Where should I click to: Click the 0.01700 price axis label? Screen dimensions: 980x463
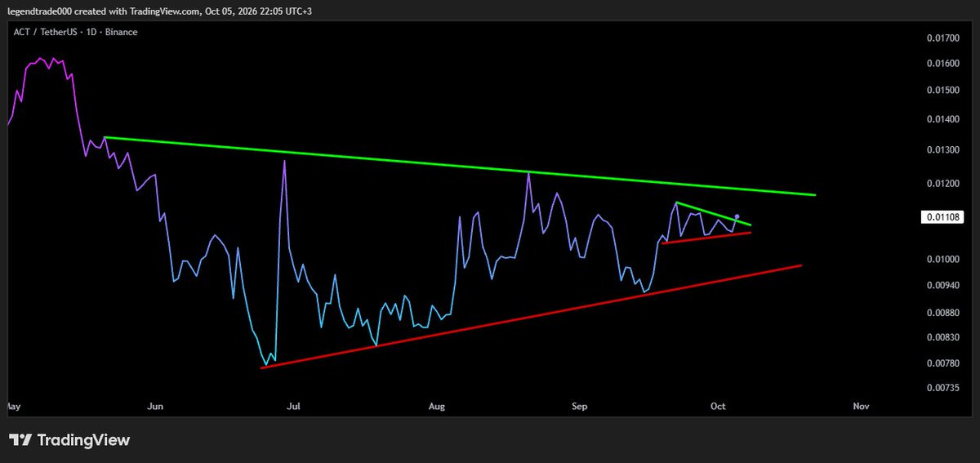click(942, 38)
